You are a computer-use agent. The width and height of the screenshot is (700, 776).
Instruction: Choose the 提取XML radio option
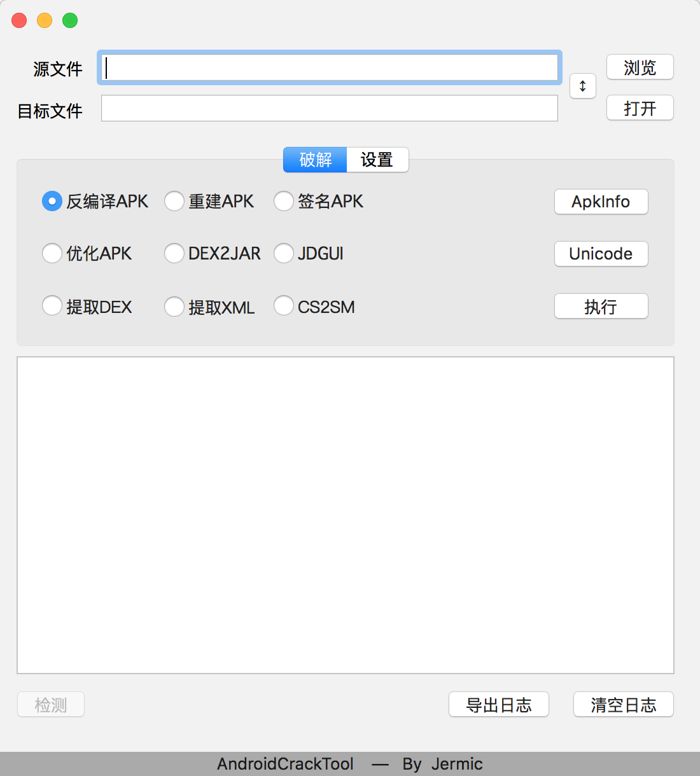coord(174,307)
